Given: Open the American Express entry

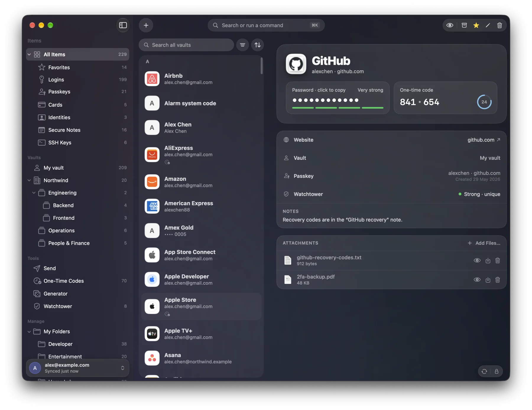Looking at the screenshot, I should tap(201, 206).
